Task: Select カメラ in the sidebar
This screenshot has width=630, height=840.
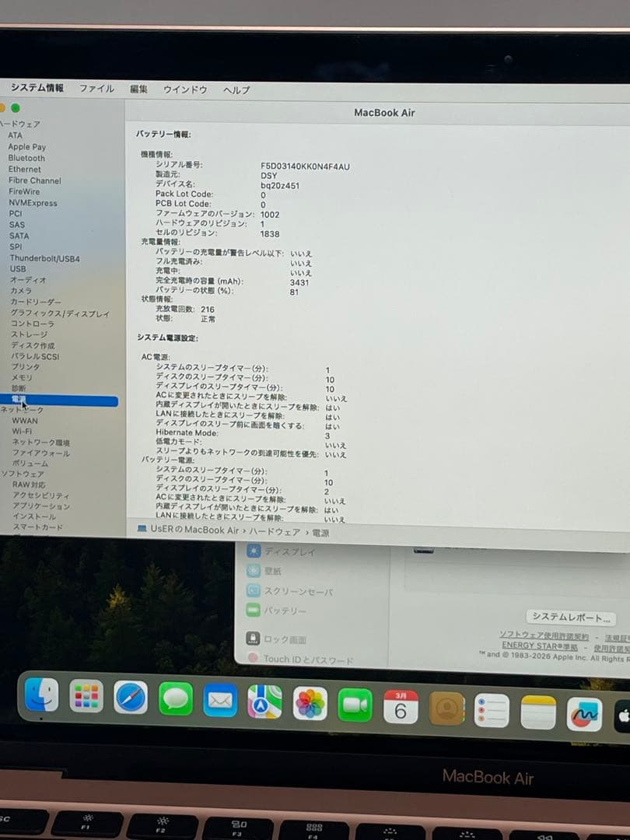Action: [21, 290]
